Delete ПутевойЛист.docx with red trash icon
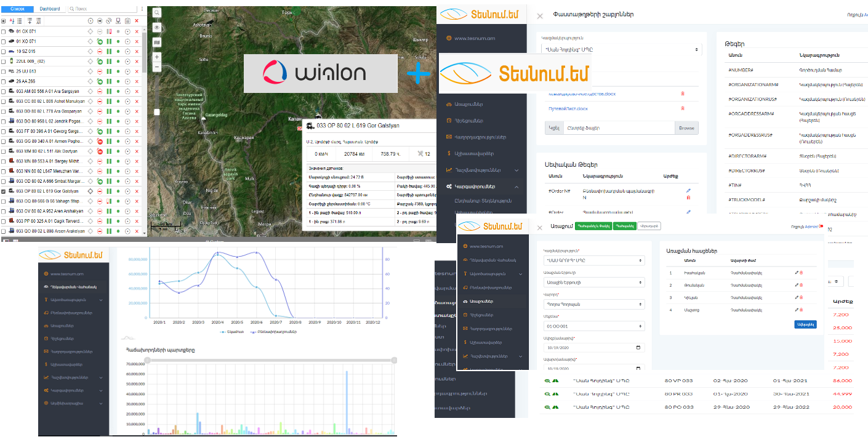This screenshot has height=437, width=868. tap(682, 108)
